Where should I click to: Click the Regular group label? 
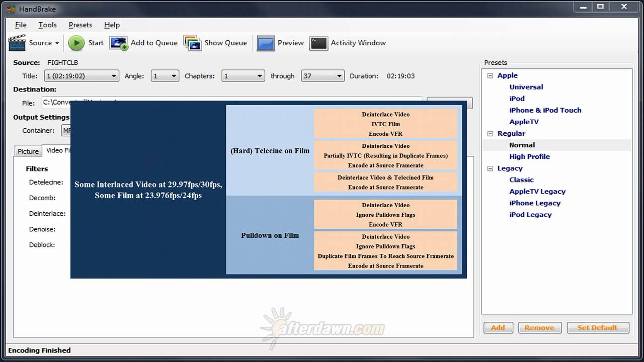coord(511,134)
